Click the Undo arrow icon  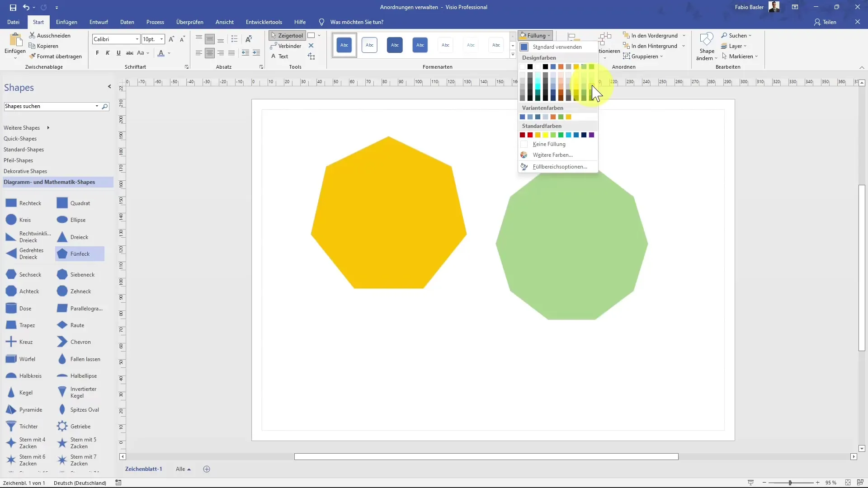click(x=26, y=7)
